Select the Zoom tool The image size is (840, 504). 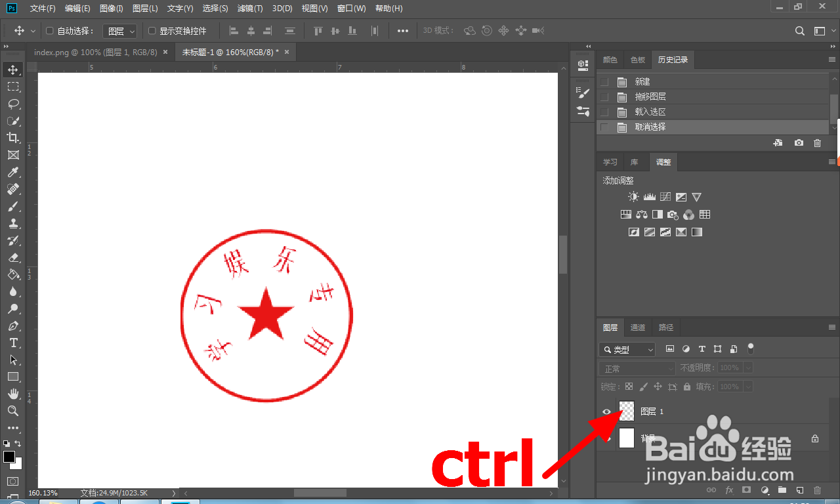click(13, 411)
